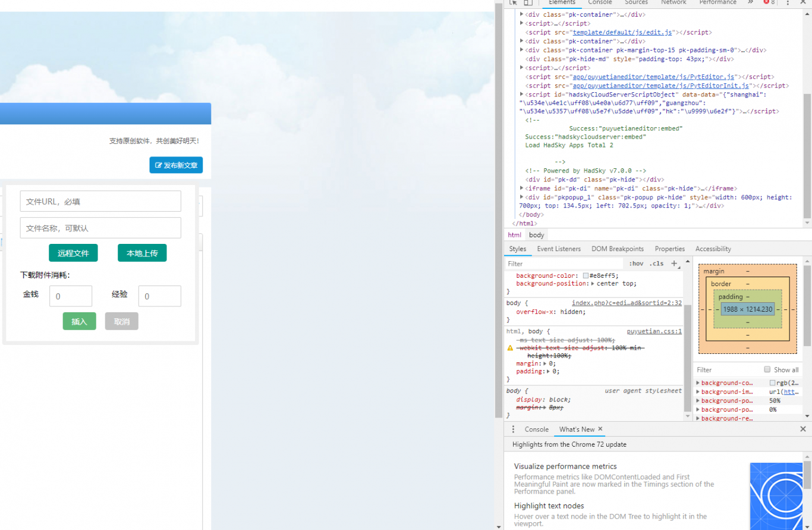Expand the iframe pk-di node
This screenshot has height=530, width=812.
522,188
